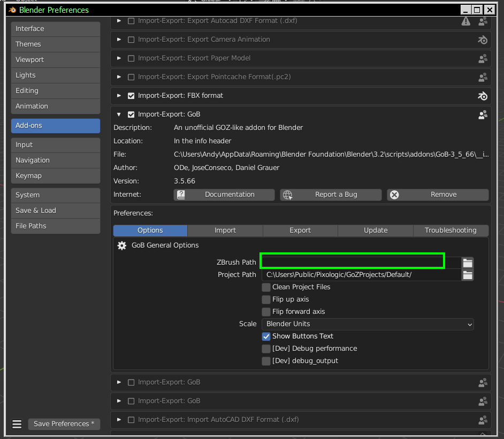Viewport: 504px width, 439px height.
Task: Open the Keymap preferences section
Action: point(56,176)
